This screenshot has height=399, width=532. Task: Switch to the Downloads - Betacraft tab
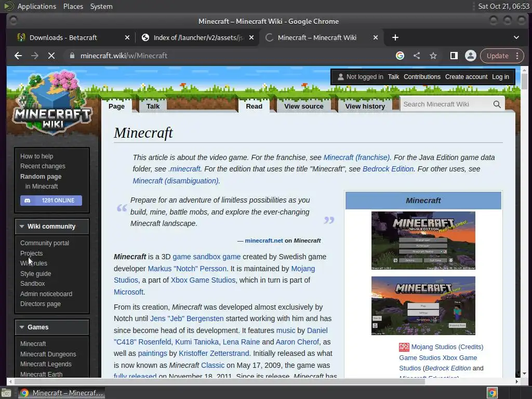click(73, 37)
